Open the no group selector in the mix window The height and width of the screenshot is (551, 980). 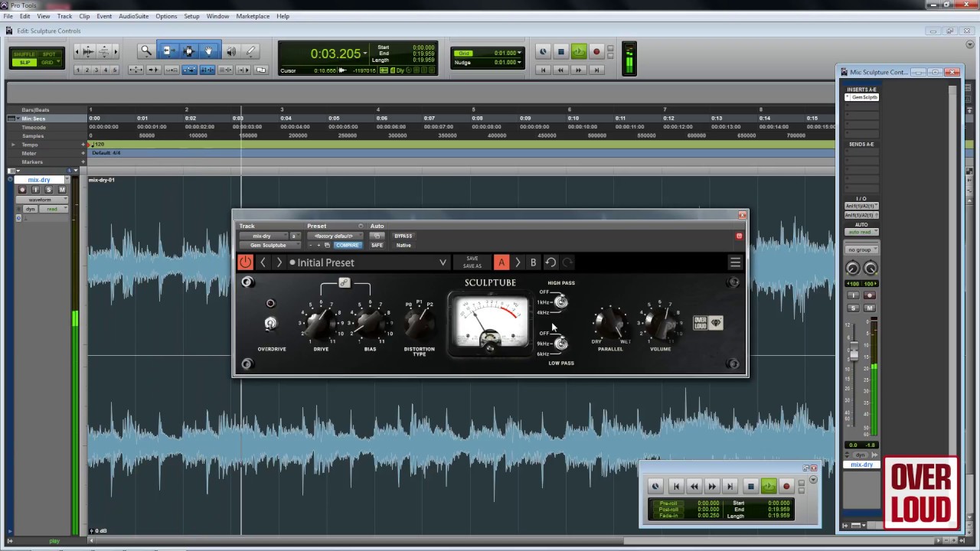(861, 249)
